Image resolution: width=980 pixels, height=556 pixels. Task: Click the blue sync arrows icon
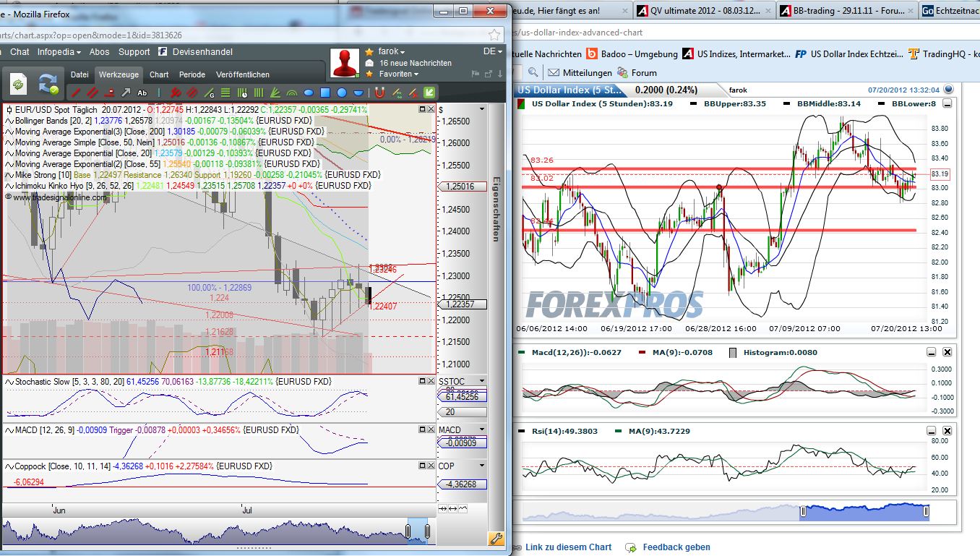point(48,83)
